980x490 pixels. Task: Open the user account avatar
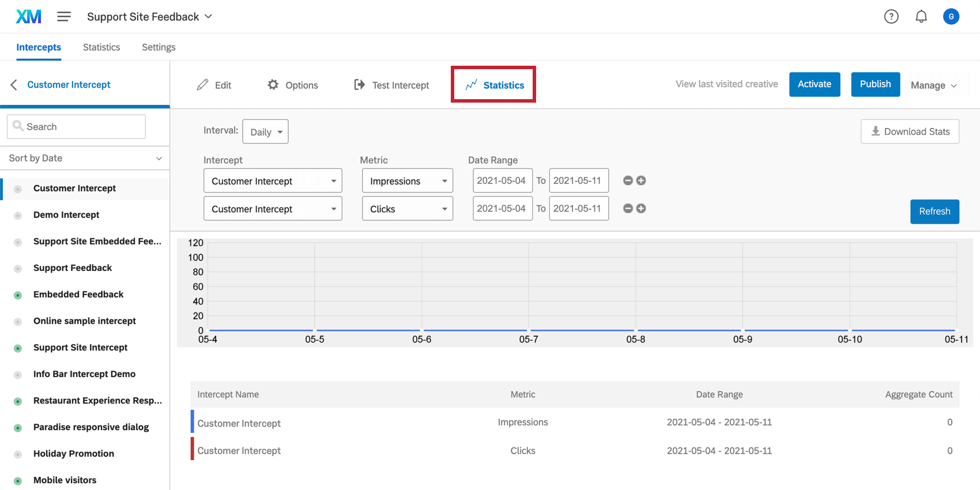click(x=951, y=17)
